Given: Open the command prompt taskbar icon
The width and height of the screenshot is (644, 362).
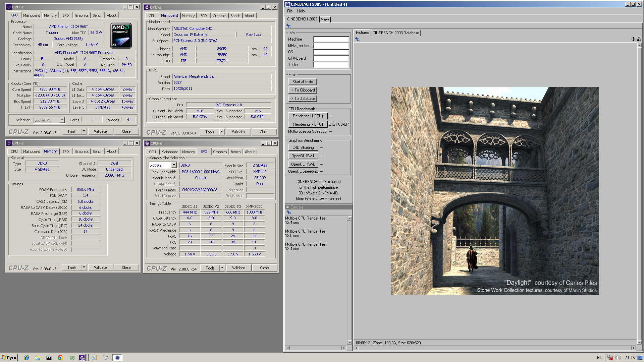Looking at the screenshot, I should pyautogui.click(x=49, y=358).
